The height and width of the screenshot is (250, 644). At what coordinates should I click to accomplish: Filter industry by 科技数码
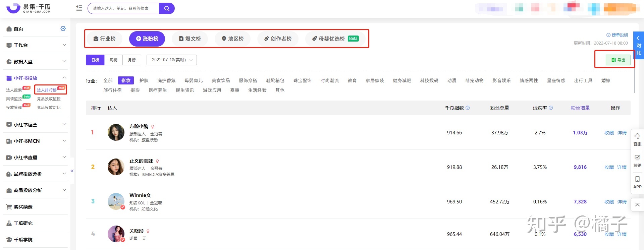coord(429,80)
